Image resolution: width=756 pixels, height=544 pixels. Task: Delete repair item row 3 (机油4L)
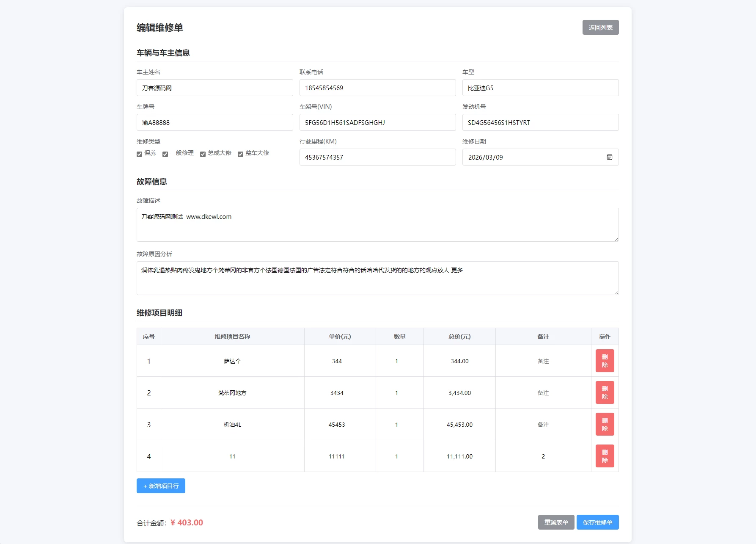point(604,424)
